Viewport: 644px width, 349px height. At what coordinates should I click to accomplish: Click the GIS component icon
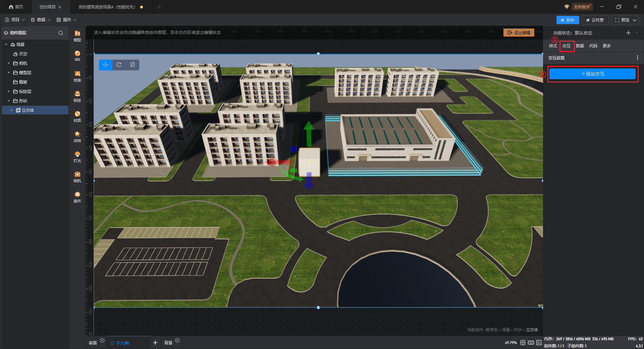tap(77, 55)
